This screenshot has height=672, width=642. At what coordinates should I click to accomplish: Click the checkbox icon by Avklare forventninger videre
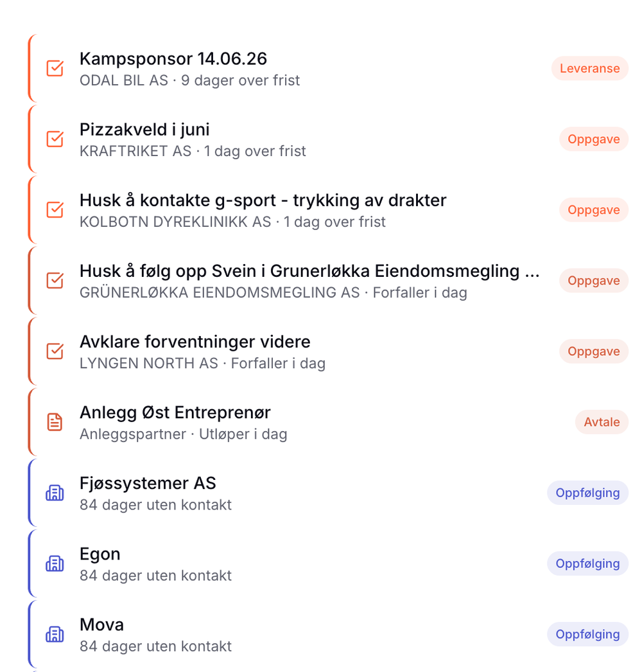pos(55,351)
